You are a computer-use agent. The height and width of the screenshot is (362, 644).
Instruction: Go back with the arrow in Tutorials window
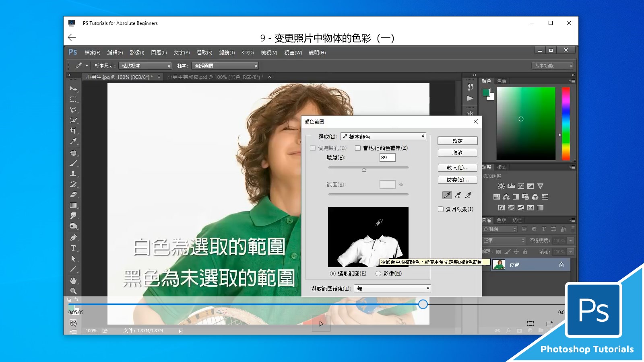(72, 37)
